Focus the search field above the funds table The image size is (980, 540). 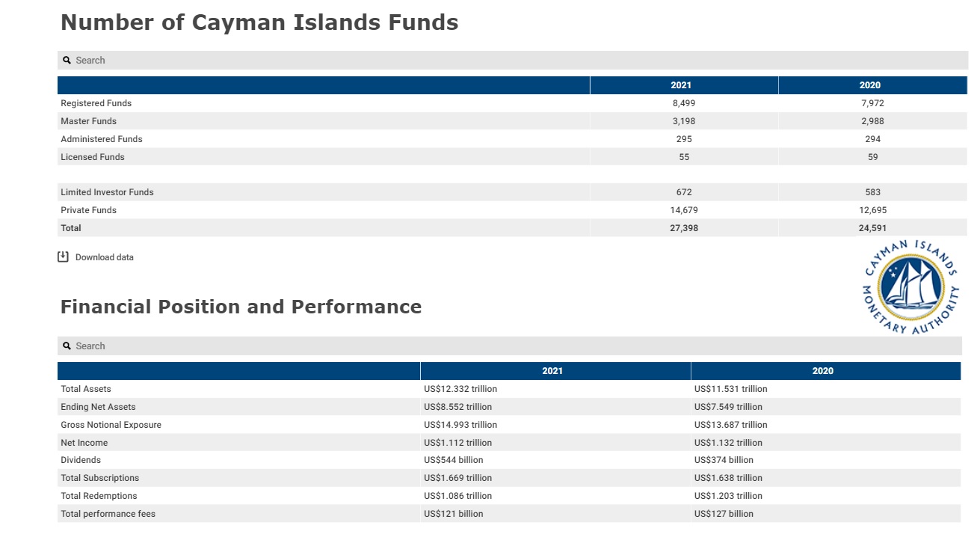(516, 61)
